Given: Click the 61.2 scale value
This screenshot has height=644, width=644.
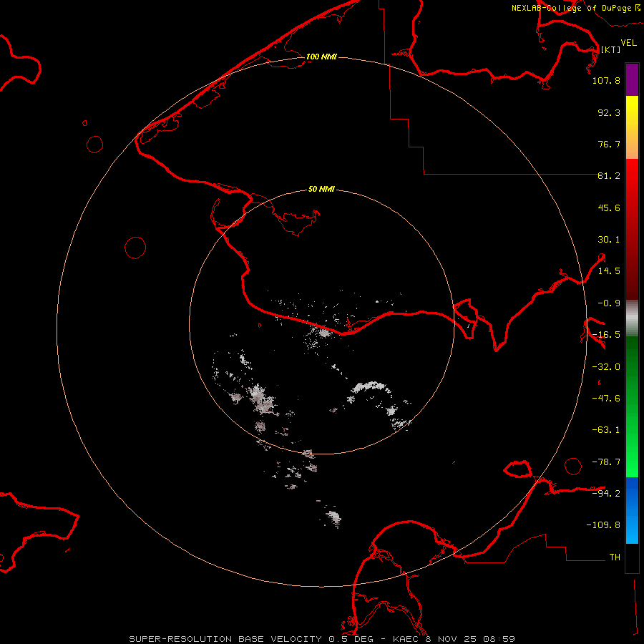Looking at the screenshot, I should pos(609,176).
